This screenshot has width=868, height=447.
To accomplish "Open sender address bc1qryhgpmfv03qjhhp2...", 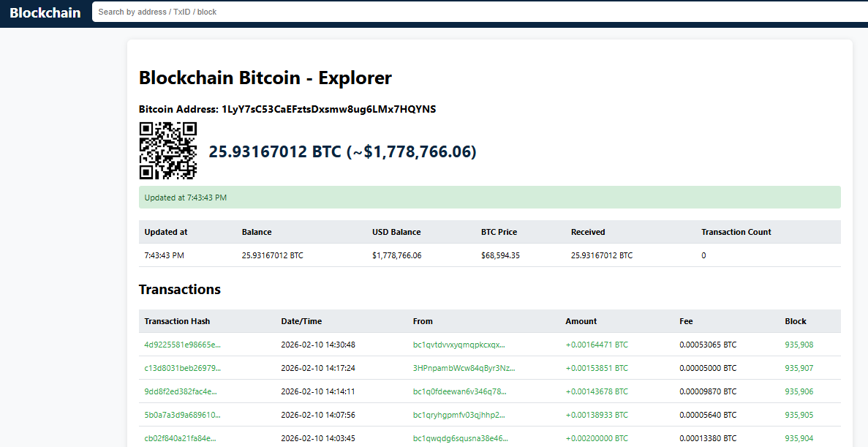I will click(459, 414).
